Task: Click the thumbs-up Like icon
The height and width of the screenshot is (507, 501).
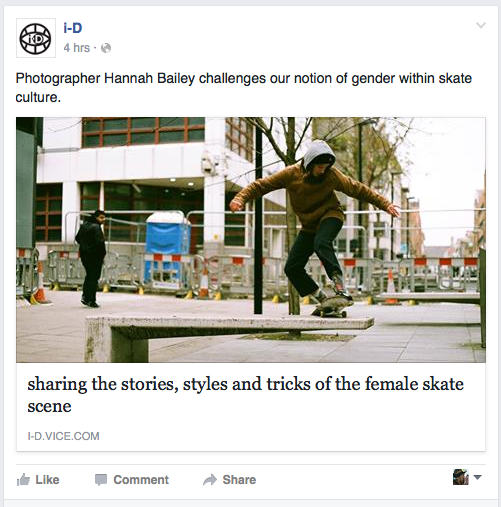Action: [23, 480]
